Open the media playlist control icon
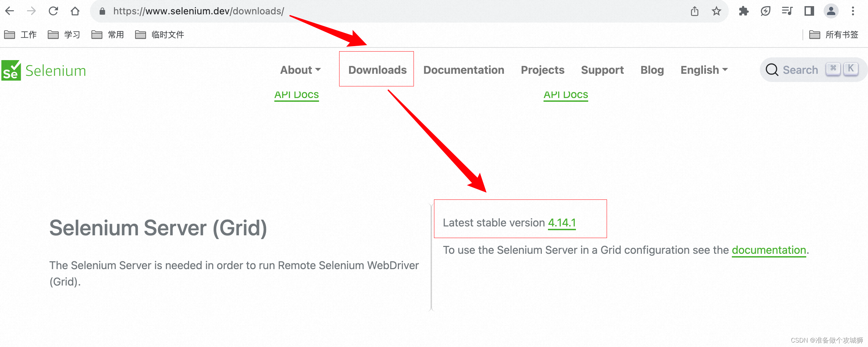This screenshot has width=868, height=347. click(x=787, y=11)
